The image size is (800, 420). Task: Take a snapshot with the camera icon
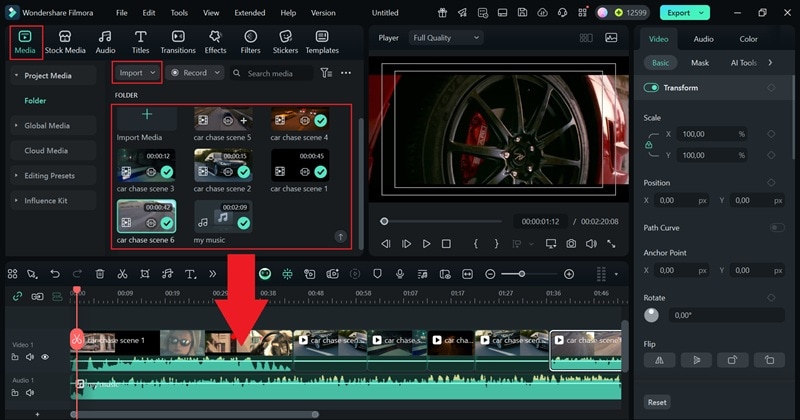point(570,244)
